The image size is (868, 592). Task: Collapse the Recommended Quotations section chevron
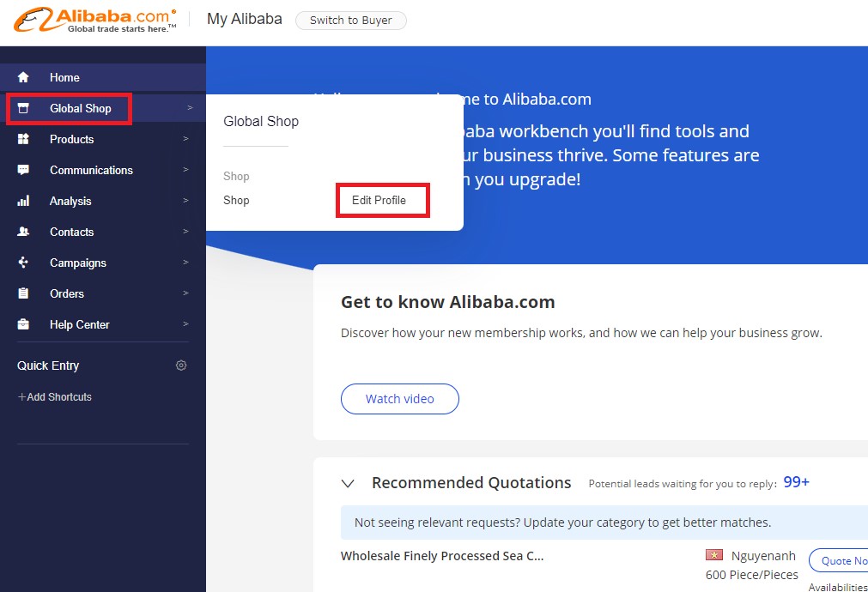[x=348, y=484]
